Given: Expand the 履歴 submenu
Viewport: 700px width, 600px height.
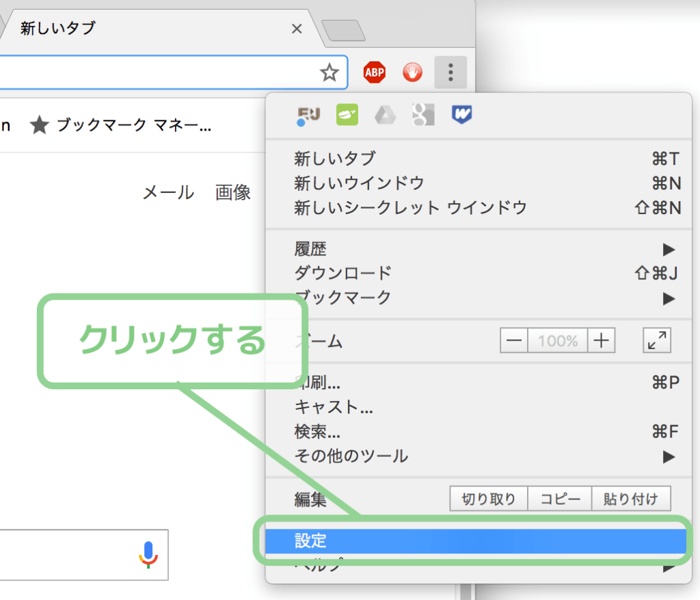Looking at the screenshot, I should 479,249.
